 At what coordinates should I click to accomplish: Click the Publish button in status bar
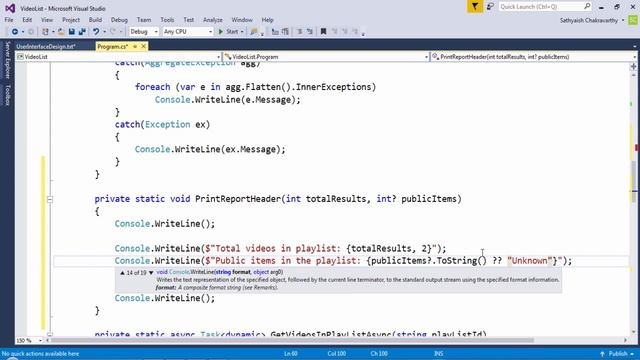[618, 353]
